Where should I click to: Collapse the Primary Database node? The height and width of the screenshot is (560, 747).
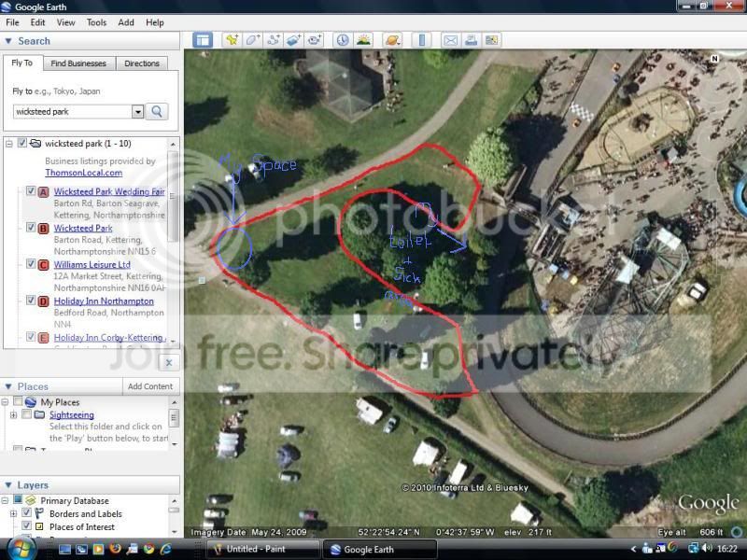[6, 500]
